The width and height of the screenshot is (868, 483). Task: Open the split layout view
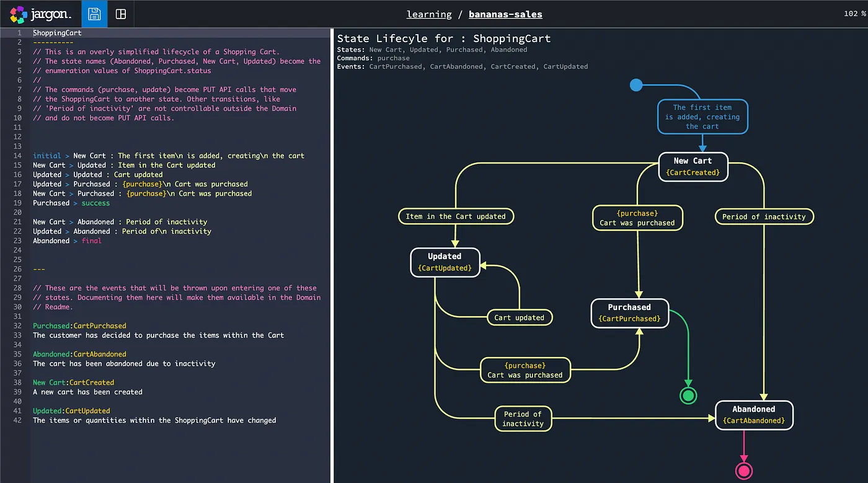(120, 14)
